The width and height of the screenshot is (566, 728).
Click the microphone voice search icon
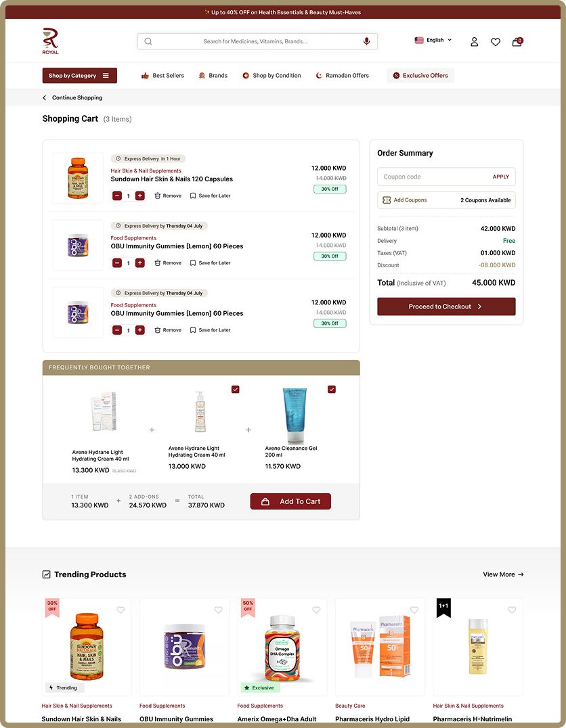click(x=366, y=41)
